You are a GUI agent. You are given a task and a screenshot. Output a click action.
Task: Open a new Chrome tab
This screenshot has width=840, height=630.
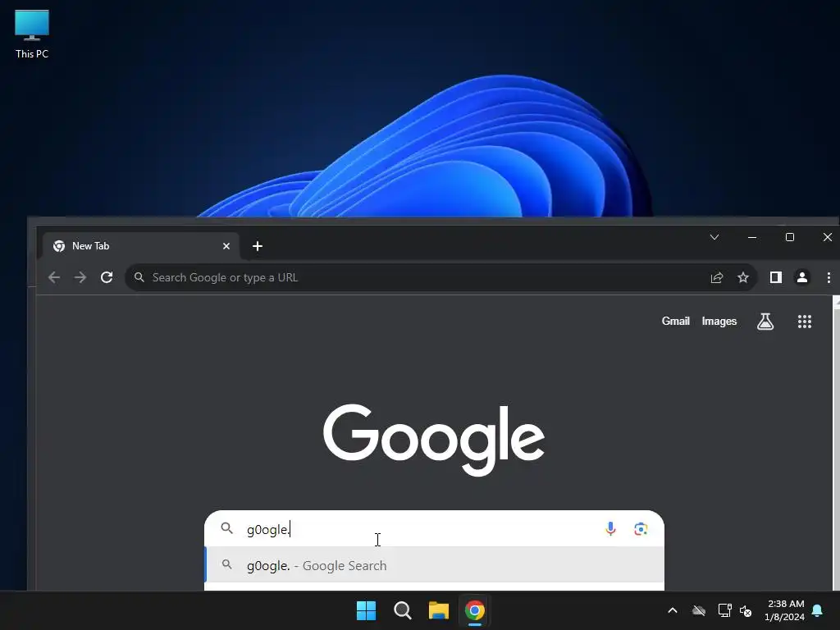point(257,246)
